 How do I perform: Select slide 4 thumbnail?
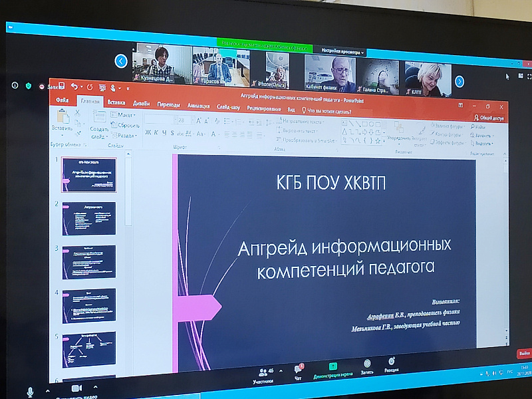89,306
